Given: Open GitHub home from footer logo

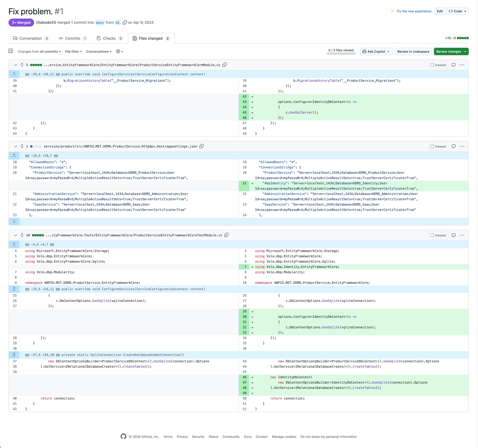Looking at the screenshot, I should point(123,436).
